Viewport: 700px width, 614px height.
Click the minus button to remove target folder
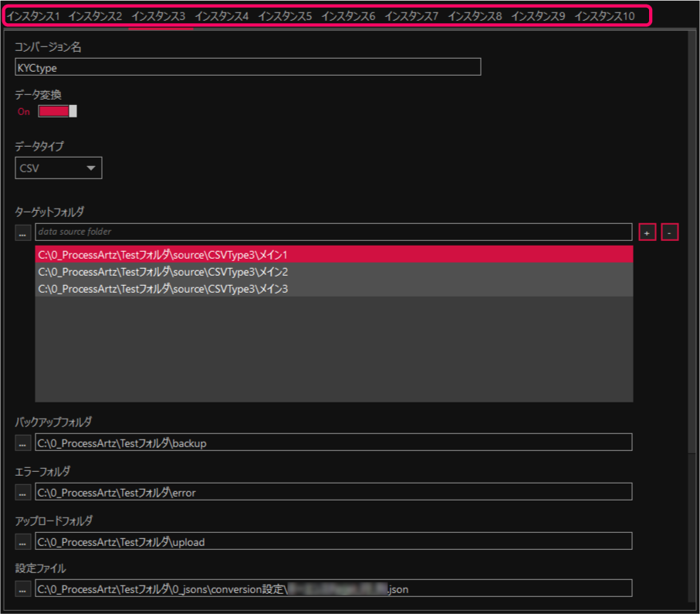670,232
